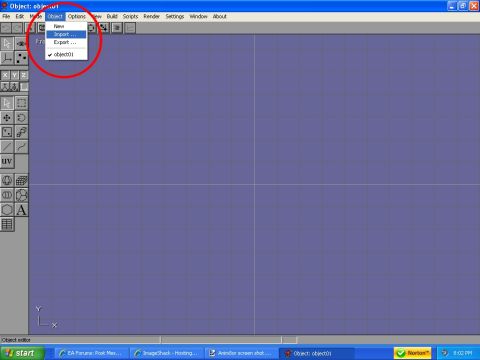Choose the second coordinate system icon below Y
Screen dimensions: 480x360
point(14,87)
